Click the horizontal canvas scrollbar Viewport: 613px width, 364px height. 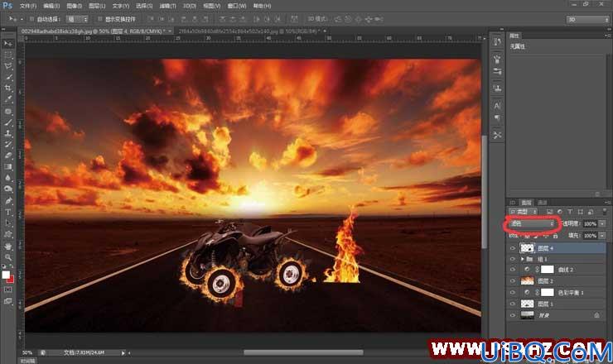(x=303, y=352)
